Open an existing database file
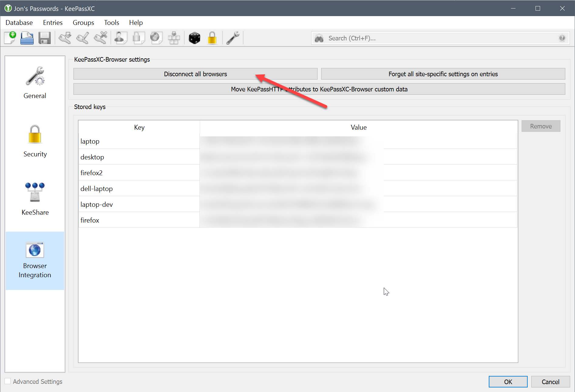The image size is (575, 392). coord(27,37)
